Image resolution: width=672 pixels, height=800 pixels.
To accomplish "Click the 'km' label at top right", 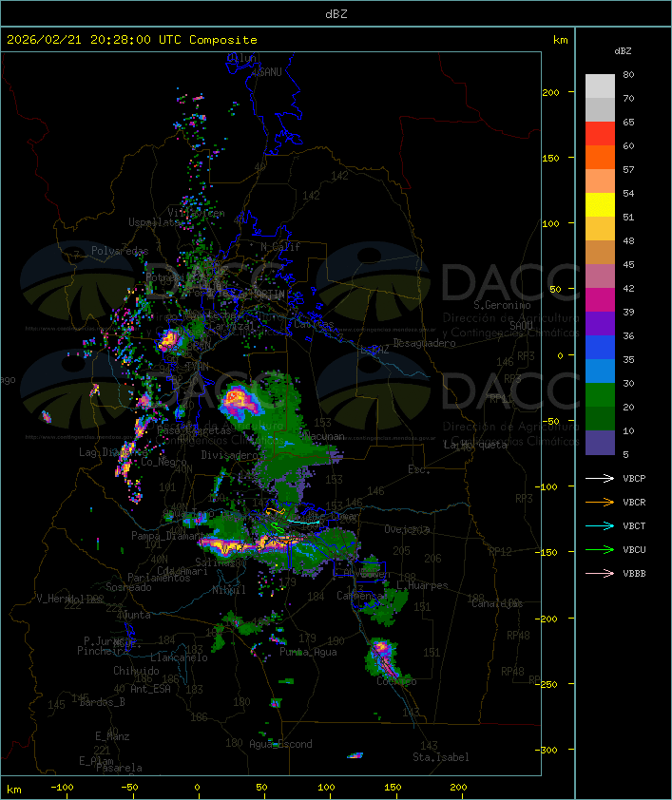I will (x=560, y=40).
